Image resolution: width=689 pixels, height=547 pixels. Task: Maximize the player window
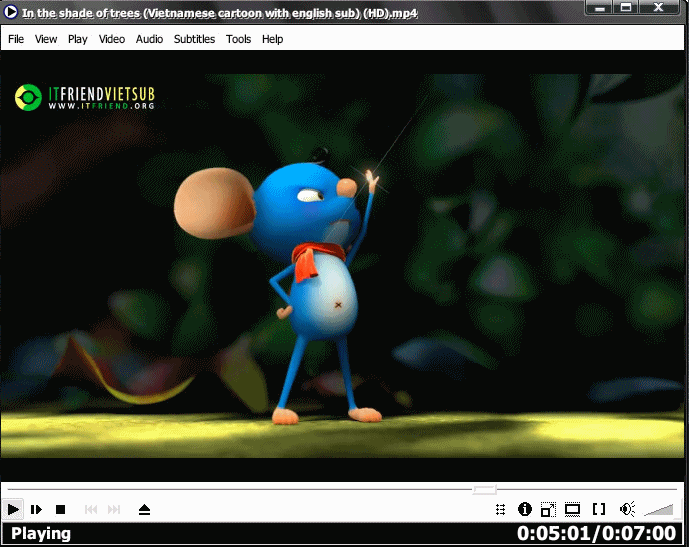tap(626, 8)
